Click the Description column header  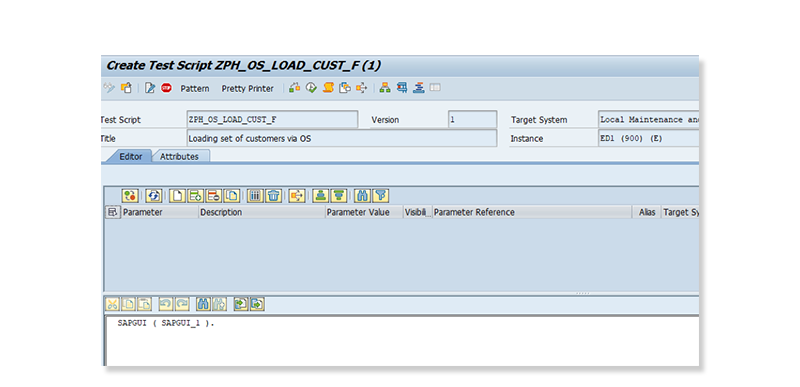tap(262, 212)
